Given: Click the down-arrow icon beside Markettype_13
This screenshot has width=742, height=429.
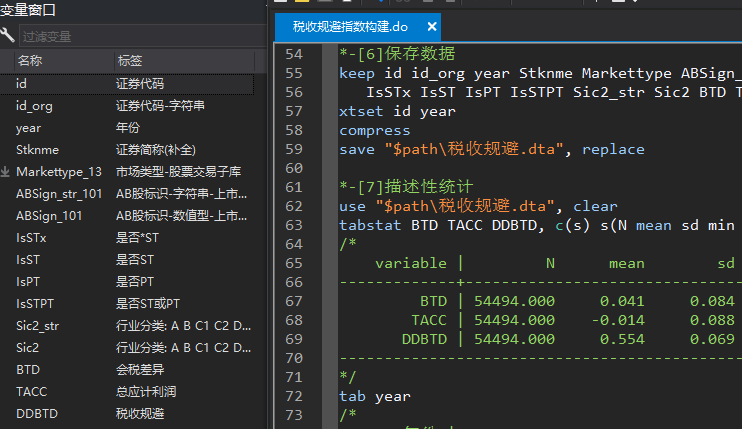Looking at the screenshot, I should [6, 172].
